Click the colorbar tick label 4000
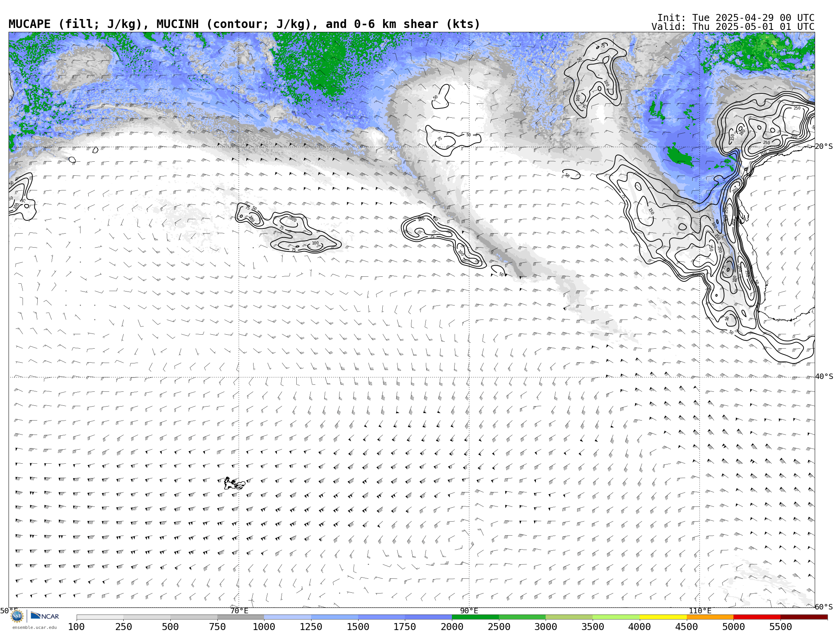Screen dimensions: 840x632 click(x=640, y=627)
